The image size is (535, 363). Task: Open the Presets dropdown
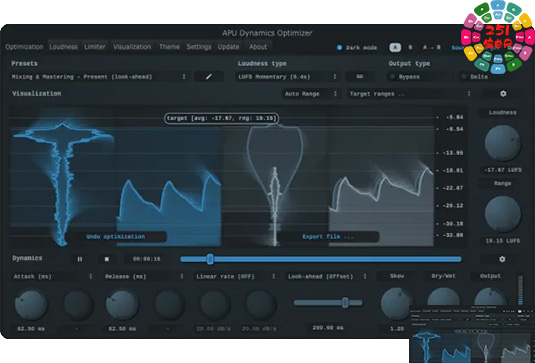(x=99, y=77)
